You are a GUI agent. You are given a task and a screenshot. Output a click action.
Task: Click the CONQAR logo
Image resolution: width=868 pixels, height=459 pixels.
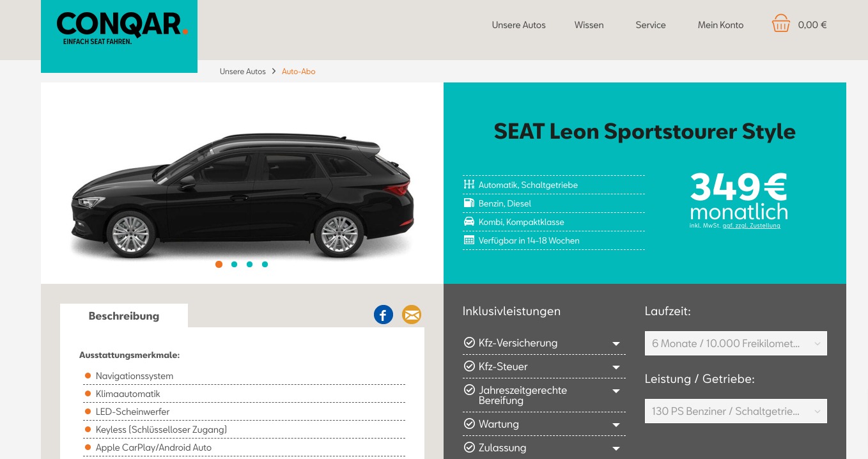[x=122, y=29]
